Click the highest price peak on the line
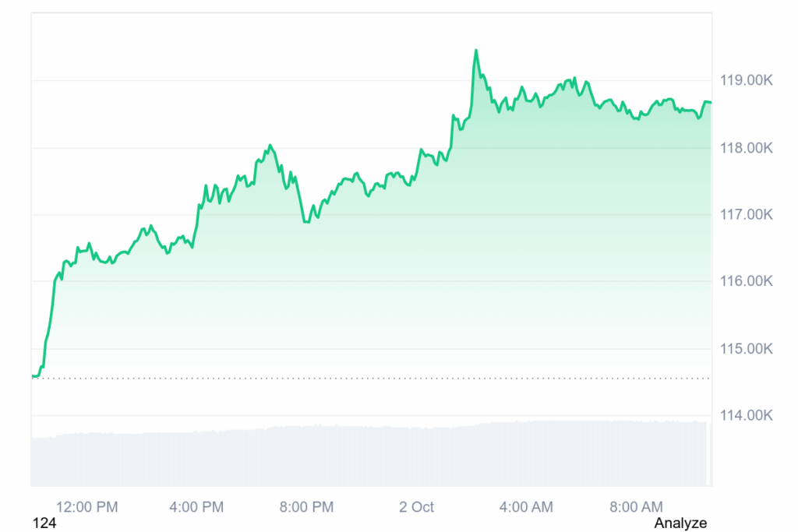 [475, 51]
